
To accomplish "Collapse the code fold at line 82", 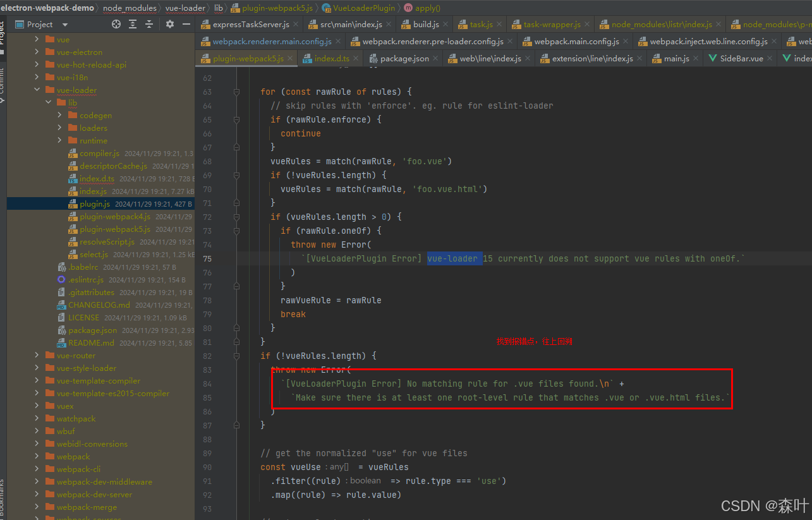I will pos(236,356).
